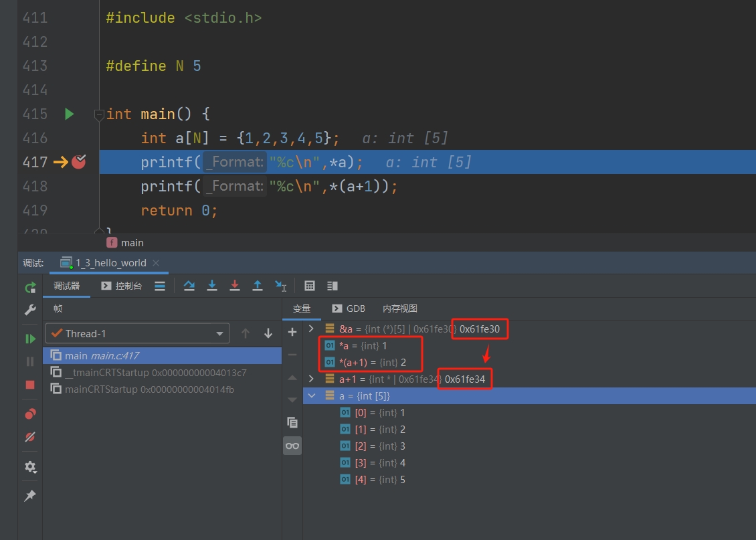Image resolution: width=756 pixels, height=540 pixels.
Task: Toggle Mute Breakpoints in the debug sidebar
Action: pyautogui.click(x=30, y=437)
